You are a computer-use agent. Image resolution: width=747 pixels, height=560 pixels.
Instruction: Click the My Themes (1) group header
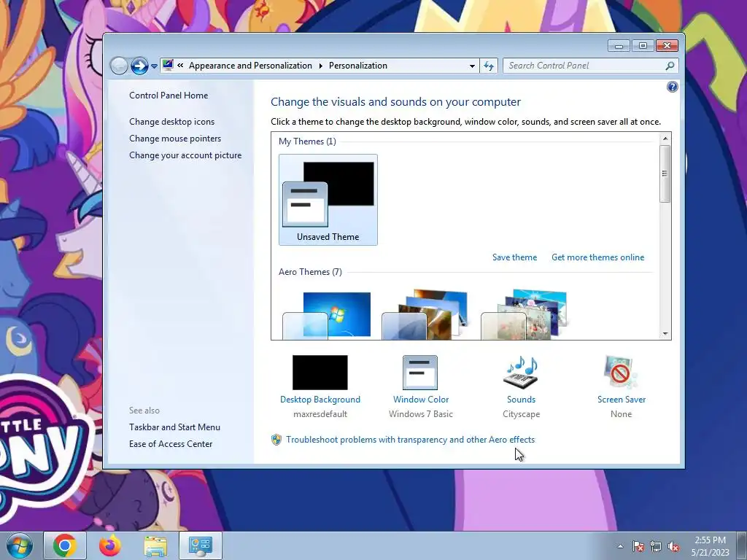click(x=307, y=141)
